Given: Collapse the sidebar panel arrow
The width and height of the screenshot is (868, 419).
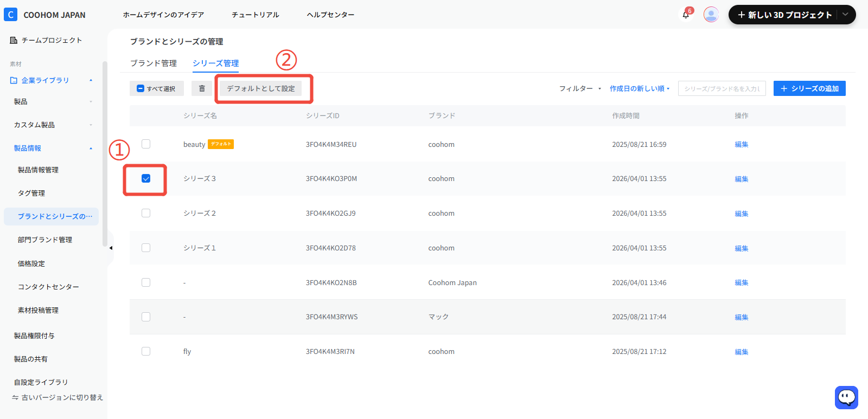Looking at the screenshot, I should (x=111, y=248).
